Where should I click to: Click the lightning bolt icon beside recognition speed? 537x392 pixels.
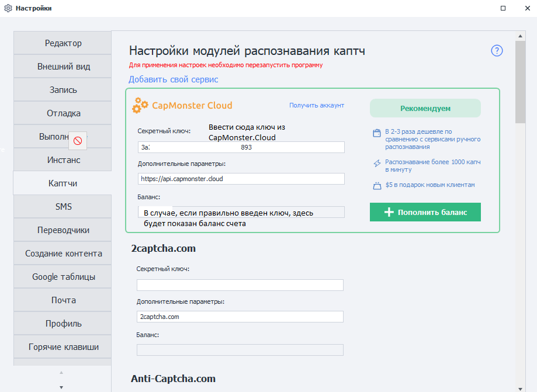click(377, 164)
